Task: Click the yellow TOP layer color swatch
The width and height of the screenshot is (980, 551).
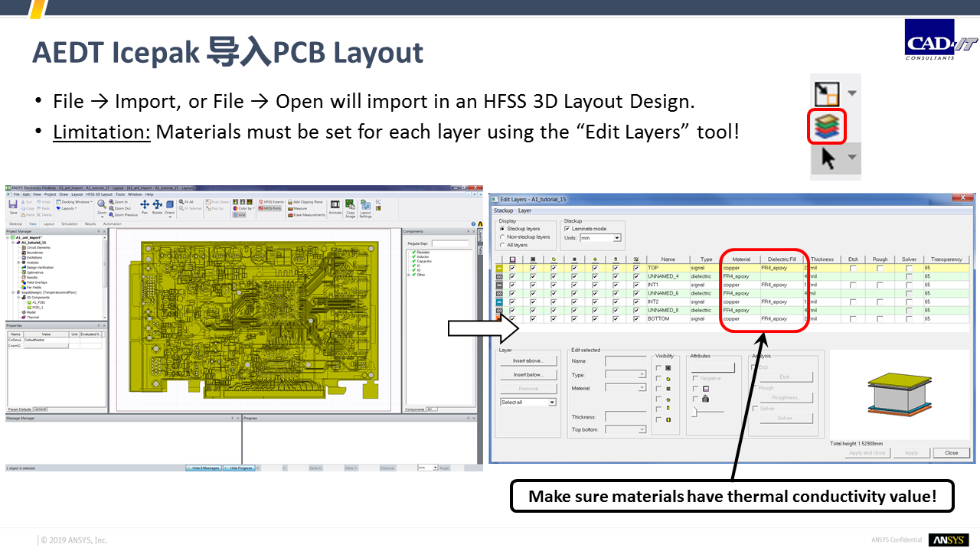Action: [x=498, y=268]
